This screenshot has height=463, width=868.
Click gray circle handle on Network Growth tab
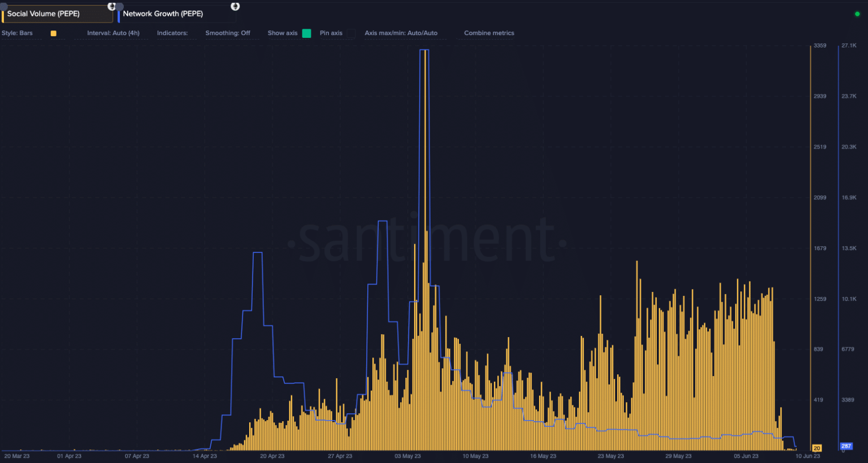point(119,7)
